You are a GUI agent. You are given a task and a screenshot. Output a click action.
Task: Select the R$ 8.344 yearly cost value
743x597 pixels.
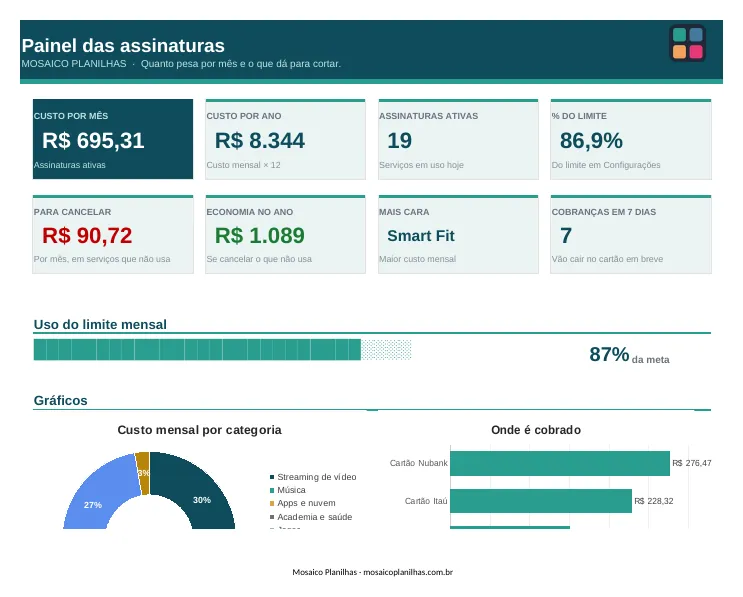click(x=260, y=141)
